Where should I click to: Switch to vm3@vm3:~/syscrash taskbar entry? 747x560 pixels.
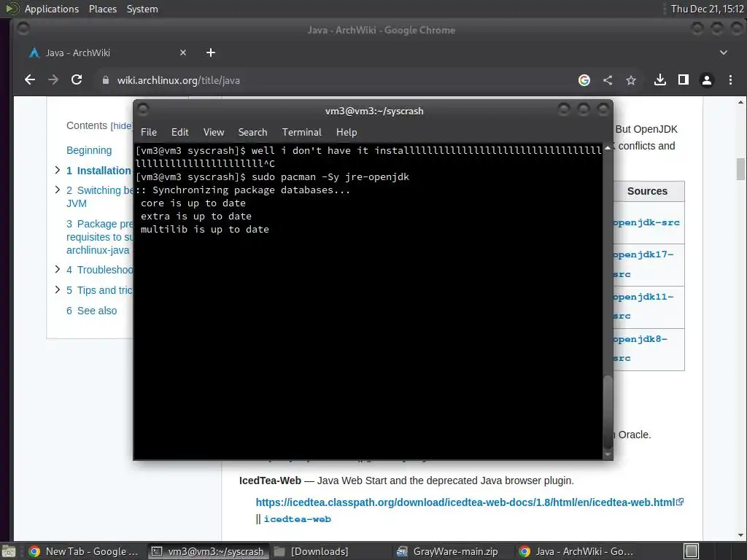pyautogui.click(x=209, y=551)
